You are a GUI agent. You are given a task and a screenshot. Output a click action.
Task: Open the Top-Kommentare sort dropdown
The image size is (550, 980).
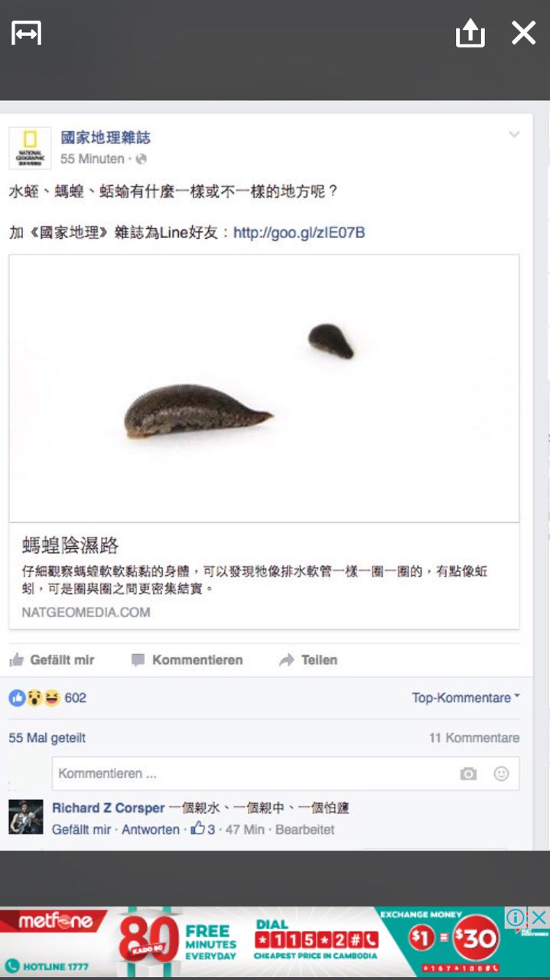coord(466,697)
